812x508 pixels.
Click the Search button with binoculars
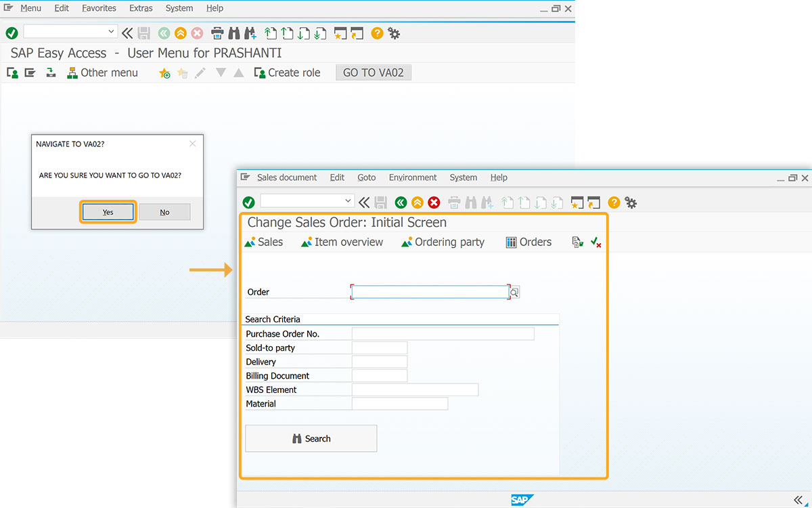(311, 438)
